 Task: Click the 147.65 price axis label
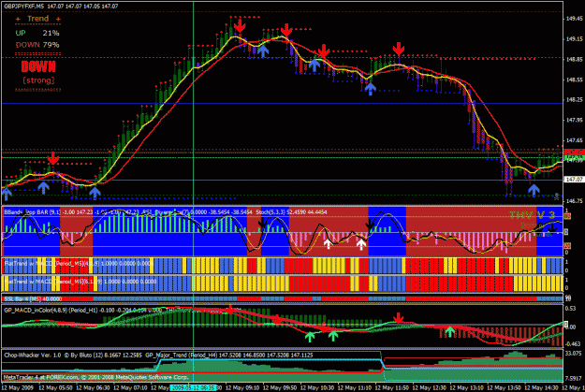575,140
